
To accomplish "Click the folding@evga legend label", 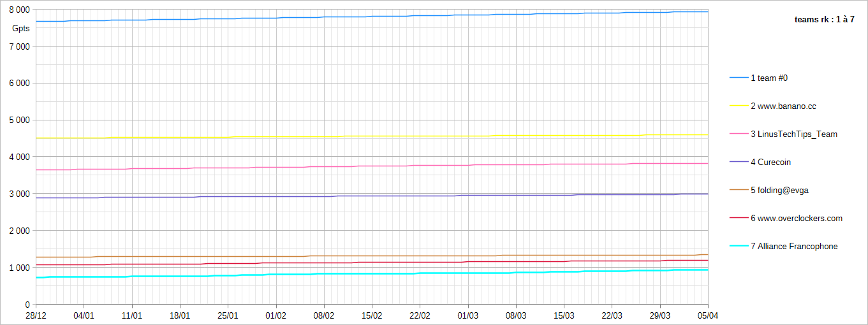I will [779, 190].
